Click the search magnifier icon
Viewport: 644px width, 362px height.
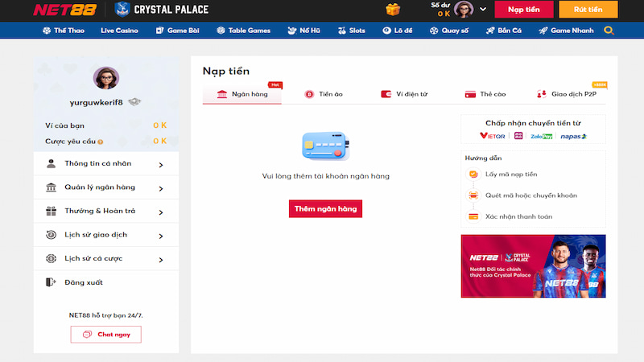point(609,31)
